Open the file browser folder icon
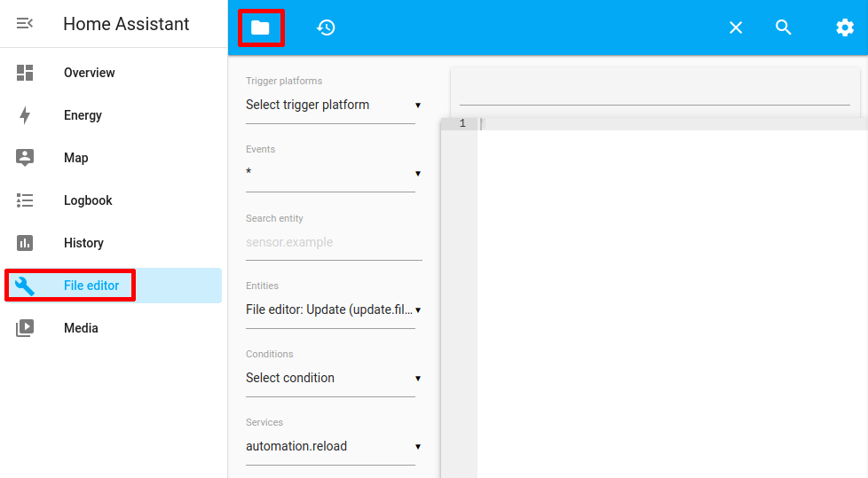Viewport: 868px width, 478px height. [x=260, y=27]
